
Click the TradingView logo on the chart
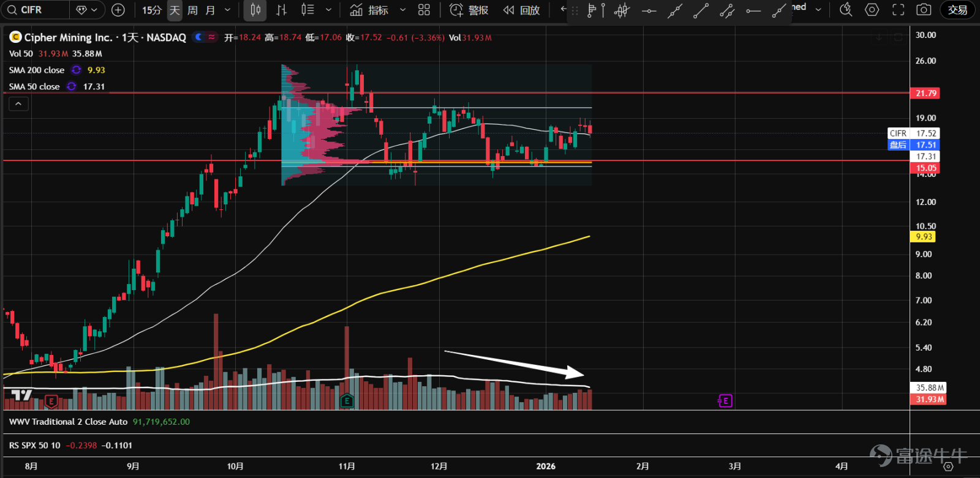point(22,395)
